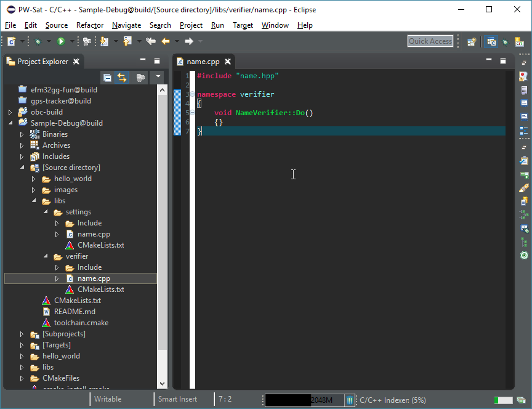The width and height of the screenshot is (532, 409).
Task: Click the working set icon in the main toolbar
Action: coord(87,41)
